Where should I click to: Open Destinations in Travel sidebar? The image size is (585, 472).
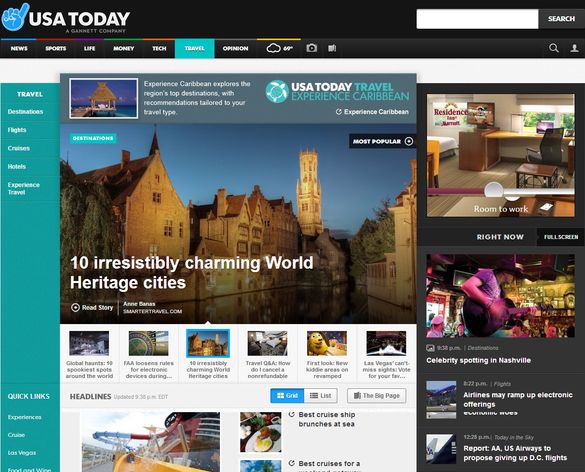coord(25,112)
